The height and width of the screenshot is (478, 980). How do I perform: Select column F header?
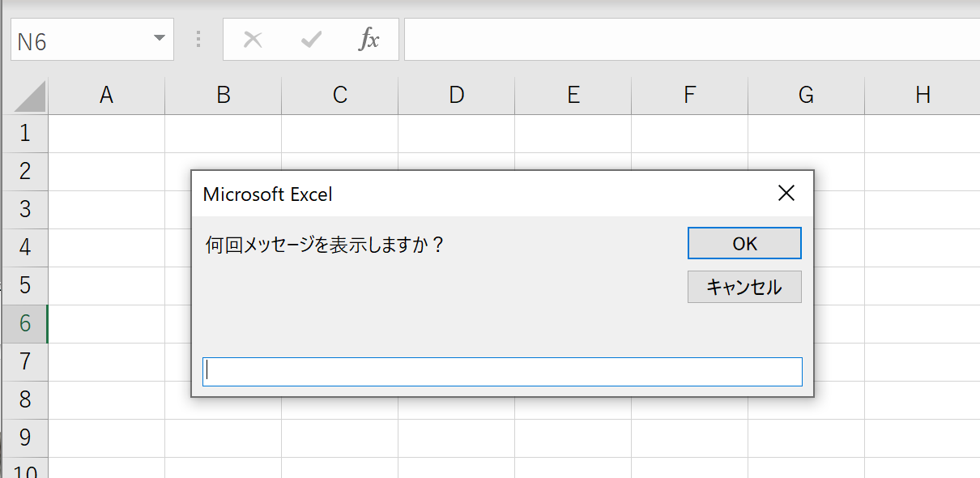click(x=689, y=96)
